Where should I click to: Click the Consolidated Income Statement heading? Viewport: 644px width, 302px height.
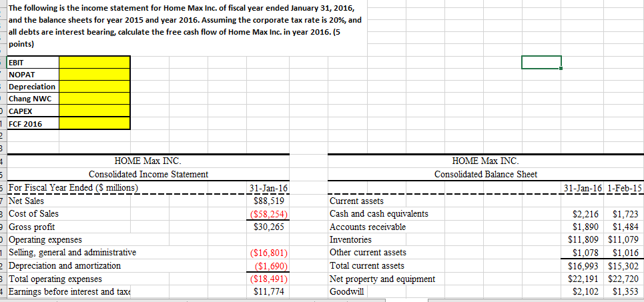tap(148, 175)
